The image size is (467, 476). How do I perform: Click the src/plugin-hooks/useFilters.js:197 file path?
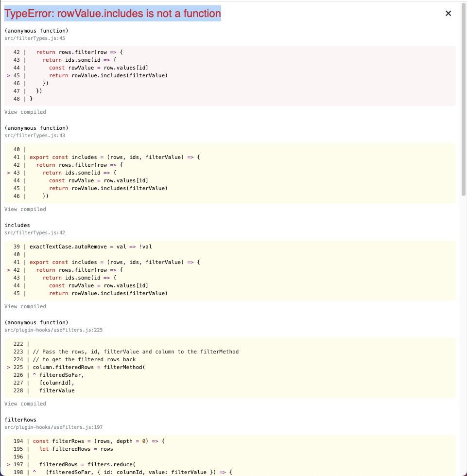[x=50, y=427]
